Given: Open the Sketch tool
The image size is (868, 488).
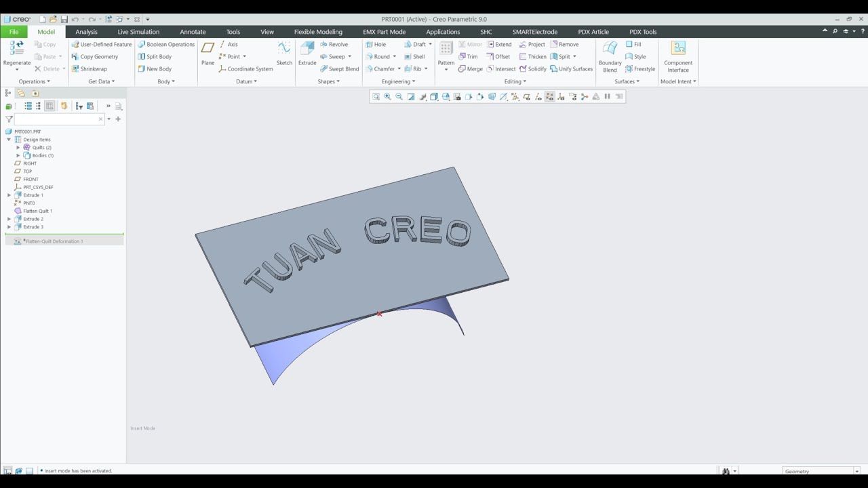Looking at the screenshot, I should coord(284,54).
